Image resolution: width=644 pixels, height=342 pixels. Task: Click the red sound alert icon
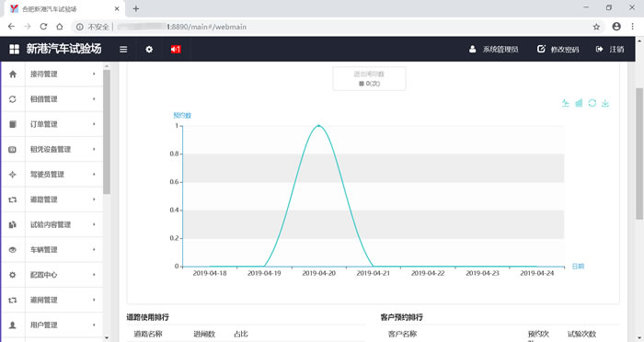pyautogui.click(x=176, y=50)
